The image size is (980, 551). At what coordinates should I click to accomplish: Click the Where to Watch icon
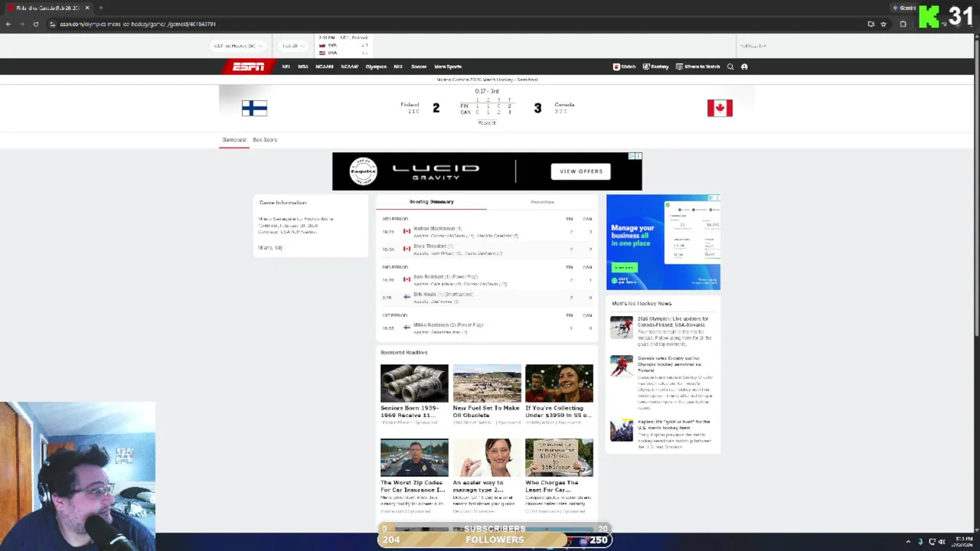[679, 67]
